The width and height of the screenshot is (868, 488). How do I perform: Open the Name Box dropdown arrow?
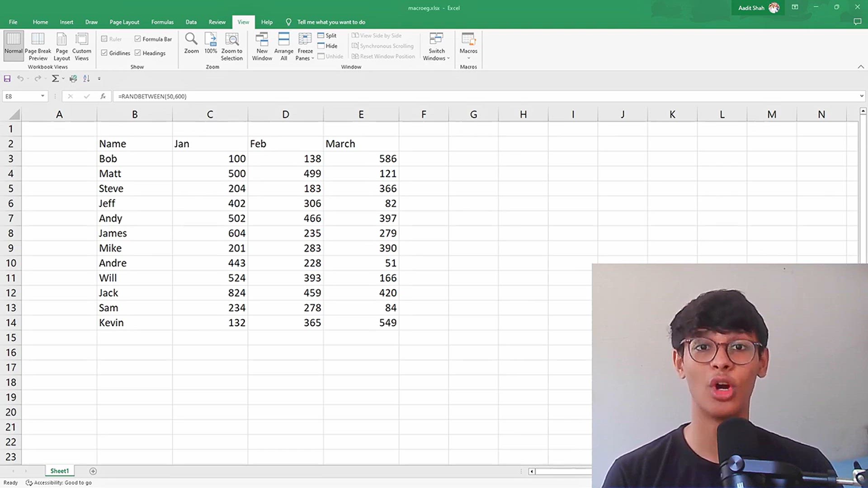(42, 96)
